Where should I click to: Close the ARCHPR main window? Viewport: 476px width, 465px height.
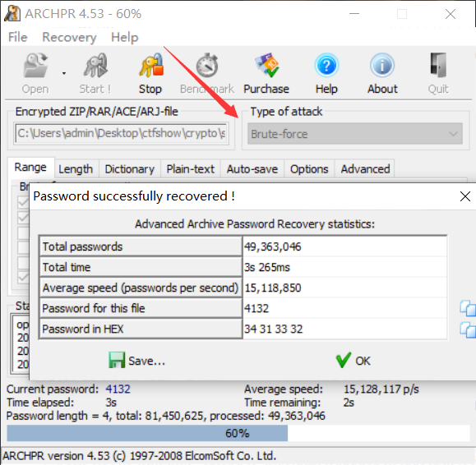pos(451,14)
